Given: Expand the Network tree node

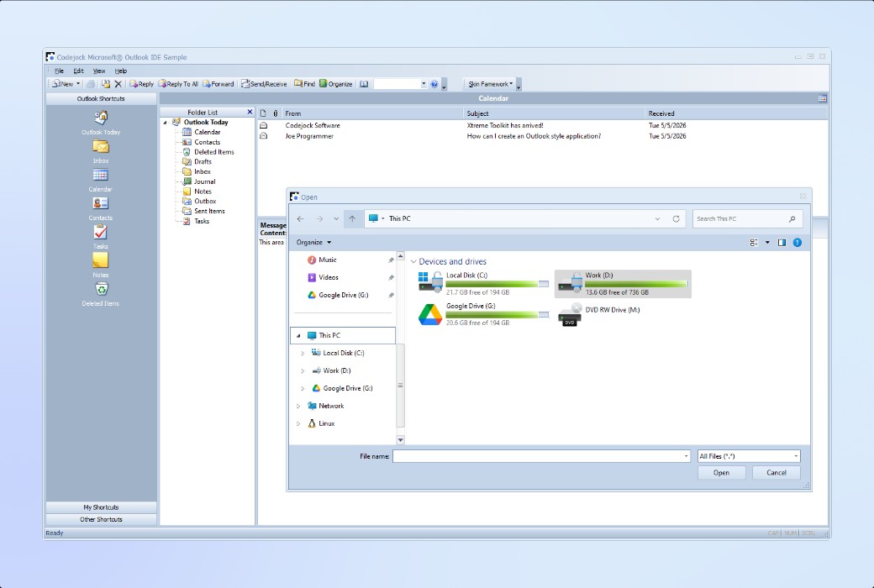Looking at the screenshot, I should pyautogui.click(x=298, y=407).
